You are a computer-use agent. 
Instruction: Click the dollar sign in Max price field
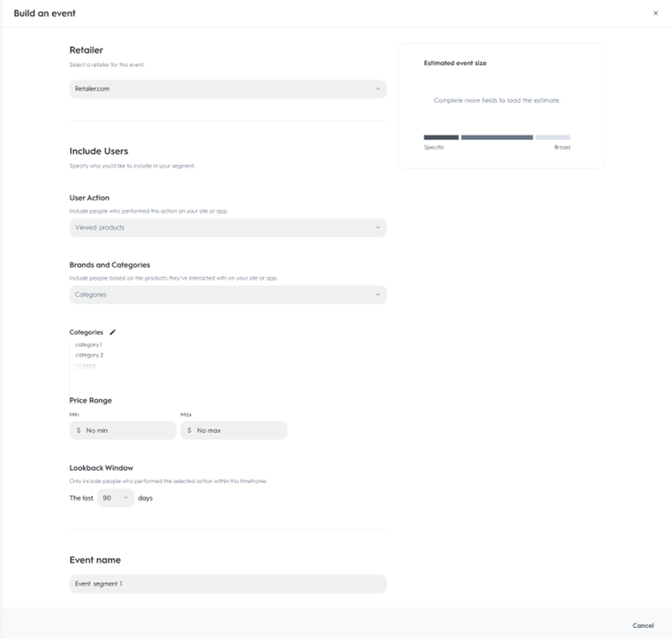[189, 430]
